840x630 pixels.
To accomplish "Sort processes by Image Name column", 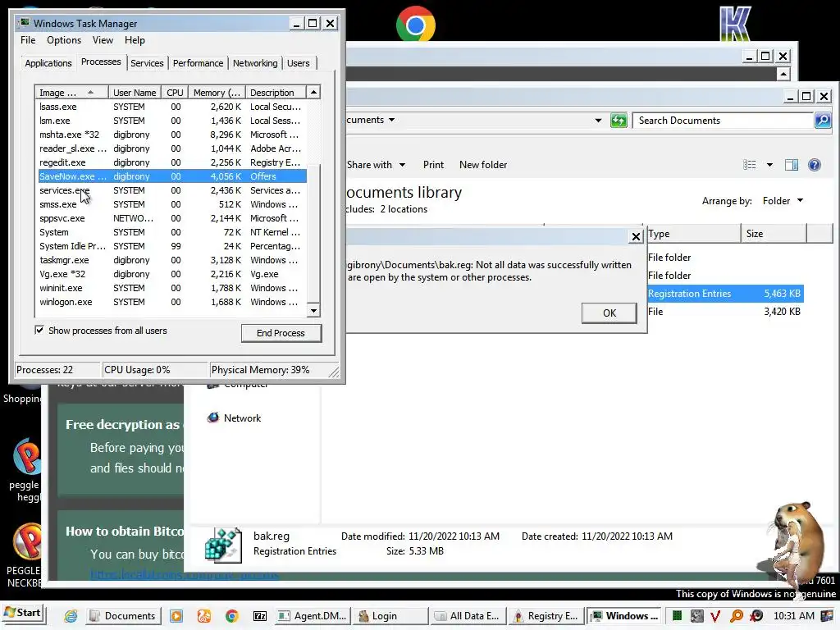I will pos(71,92).
